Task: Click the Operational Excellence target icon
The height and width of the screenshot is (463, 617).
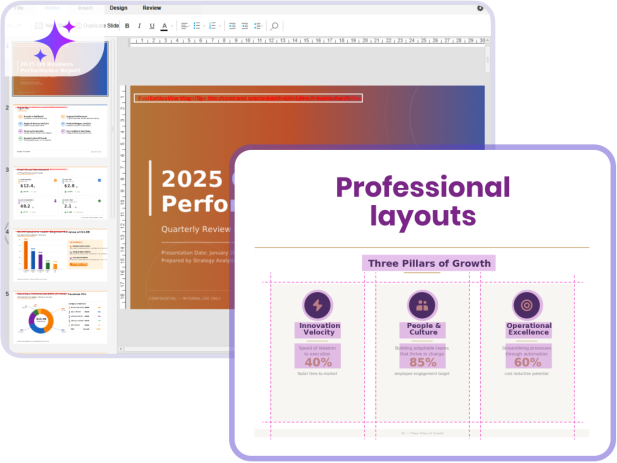Action: (527, 305)
